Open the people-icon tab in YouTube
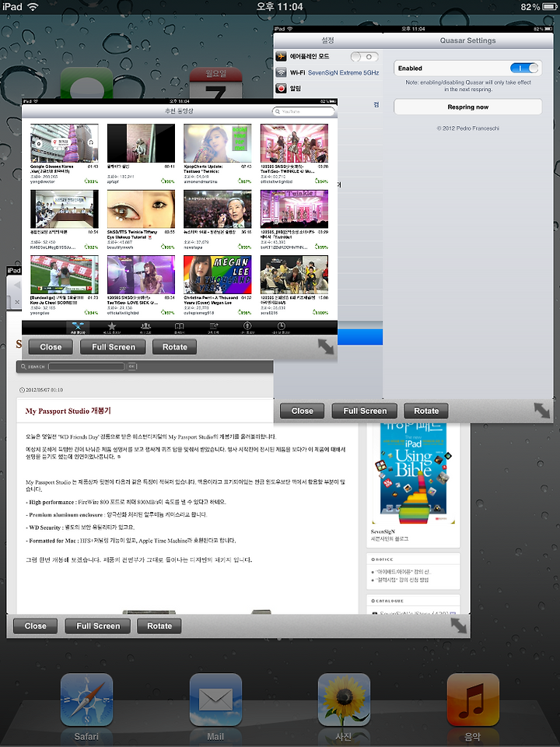Image resolution: width=560 pixels, height=747 pixels. click(145, 328)
